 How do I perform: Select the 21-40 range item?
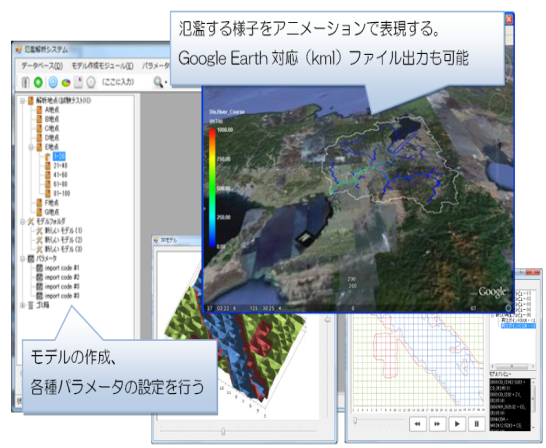click(60, 166)
